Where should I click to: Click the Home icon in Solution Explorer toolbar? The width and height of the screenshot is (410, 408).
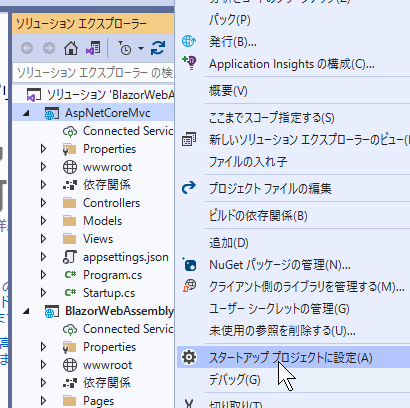(x=71, y=48)
